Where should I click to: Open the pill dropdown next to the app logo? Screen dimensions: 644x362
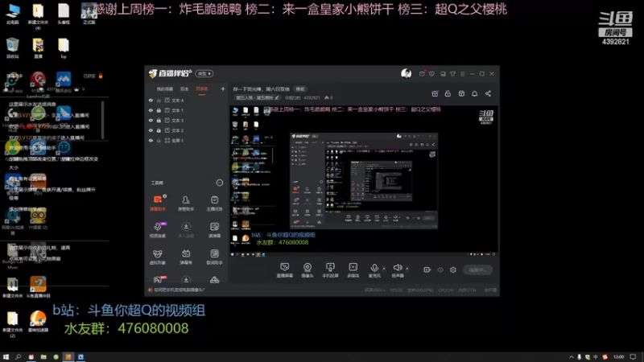(204, 73)
